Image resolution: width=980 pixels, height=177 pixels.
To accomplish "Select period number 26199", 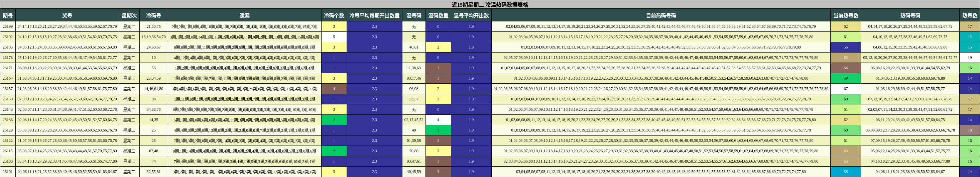I will [8, 27].
